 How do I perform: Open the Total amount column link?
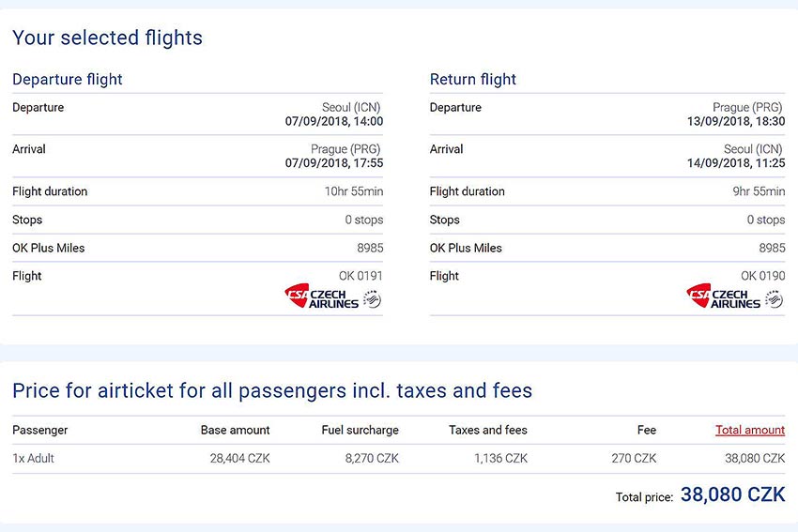click(x=750, y=430)
